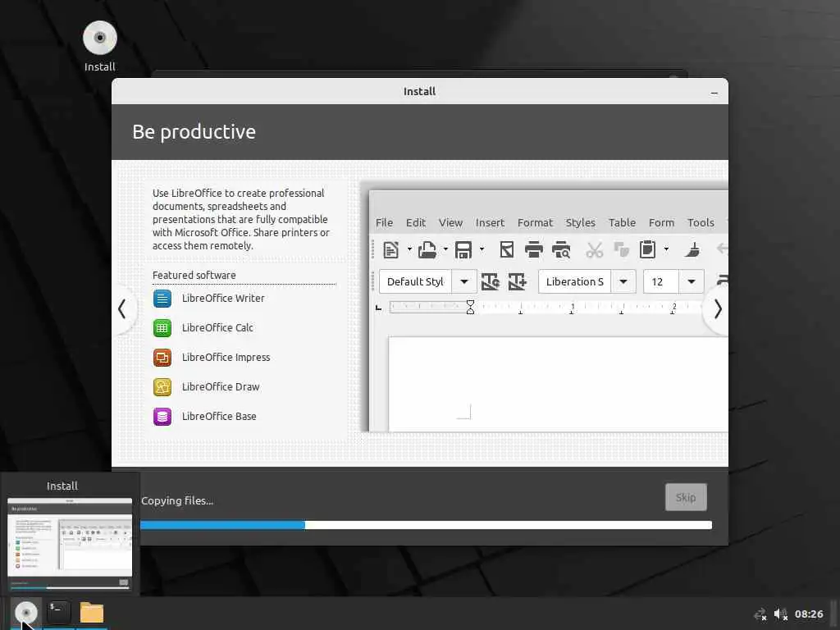Open the file manager folder in taskbar
Image resolution: width=840 pixels, height=630 pixels.
[92, 612]
